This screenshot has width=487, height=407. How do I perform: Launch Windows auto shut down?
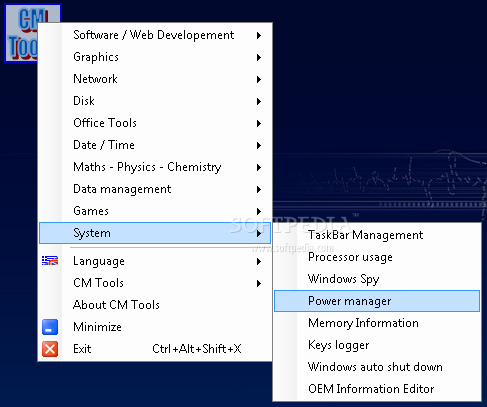[x=377, y=367]
